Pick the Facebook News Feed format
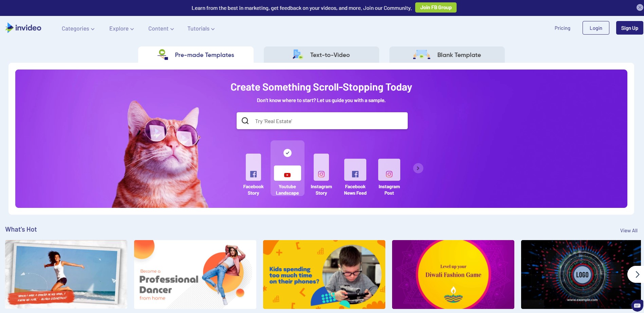 click(355, 170)
